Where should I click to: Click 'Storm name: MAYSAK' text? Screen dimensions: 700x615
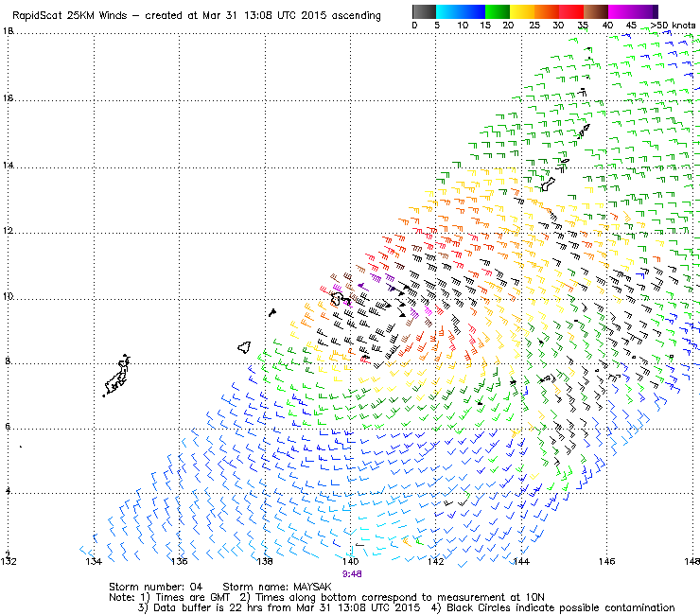pos(277,587)
